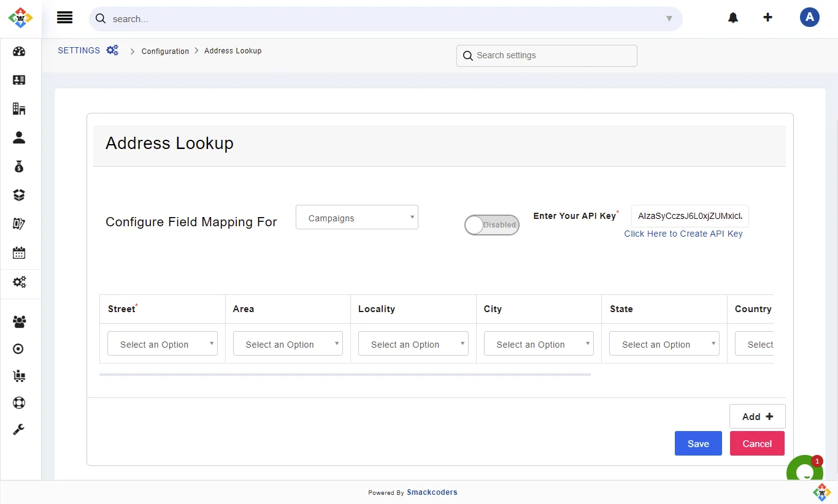This screenshot has width=838, height=504.
Task: Click the wrench Tools icon at sidebar bottom
Action: coord(18,429)
